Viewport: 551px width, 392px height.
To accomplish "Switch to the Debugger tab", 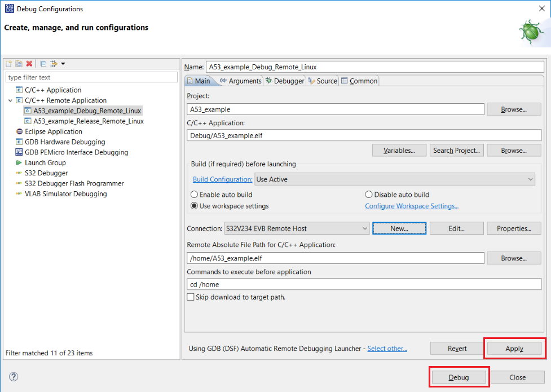I will click(285, 81).
